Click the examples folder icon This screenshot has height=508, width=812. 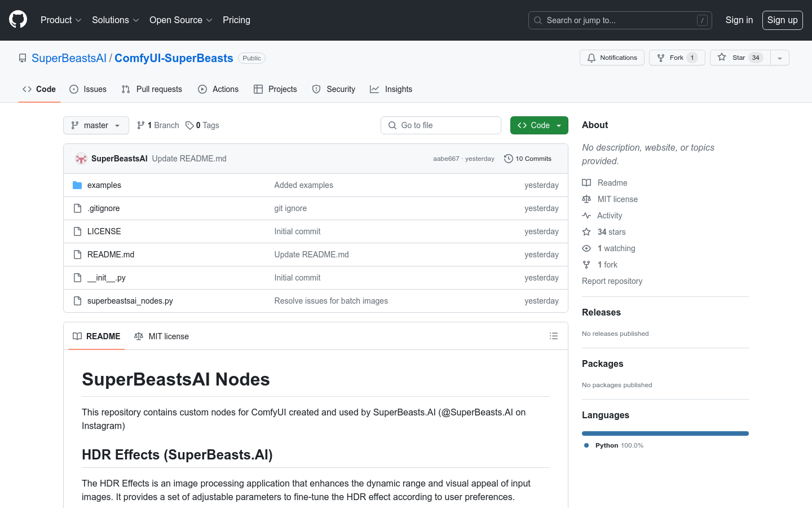pos(77,185)
